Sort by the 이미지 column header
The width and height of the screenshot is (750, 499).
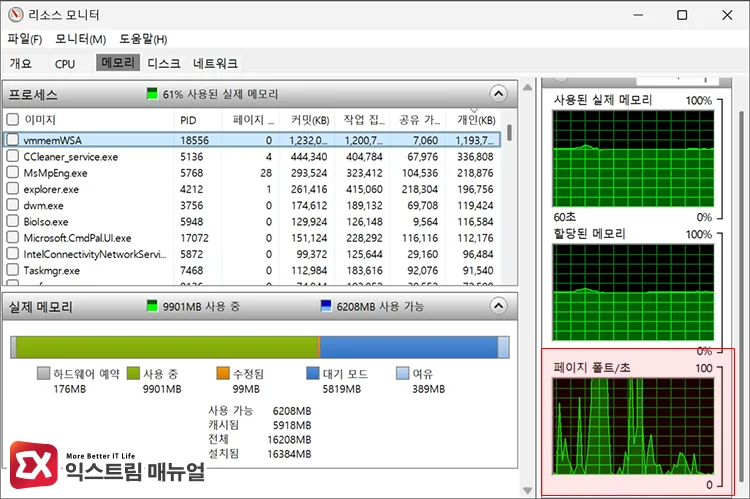tap(40, 120)
